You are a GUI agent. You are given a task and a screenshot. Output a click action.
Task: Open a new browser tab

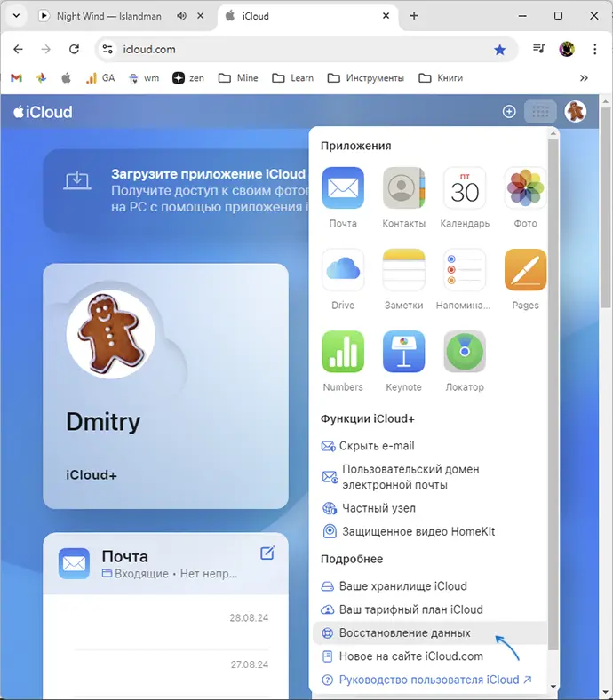point(414,16)
